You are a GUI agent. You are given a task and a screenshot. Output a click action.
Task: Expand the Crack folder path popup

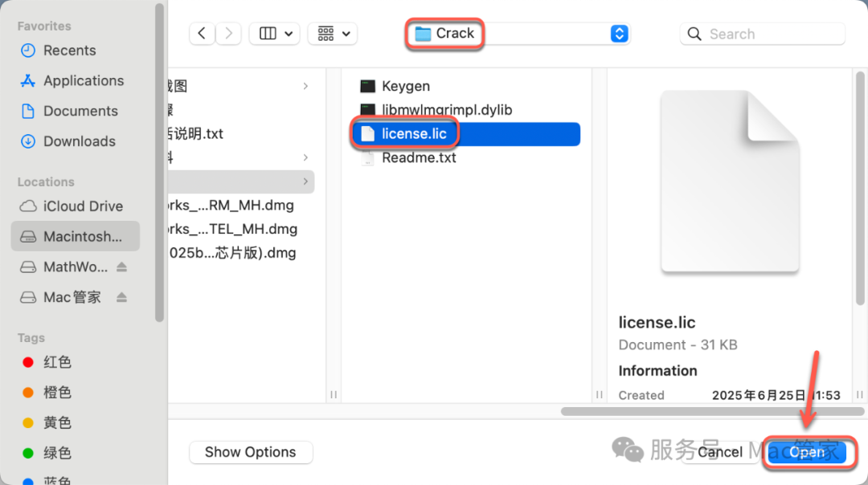point(618,34)
